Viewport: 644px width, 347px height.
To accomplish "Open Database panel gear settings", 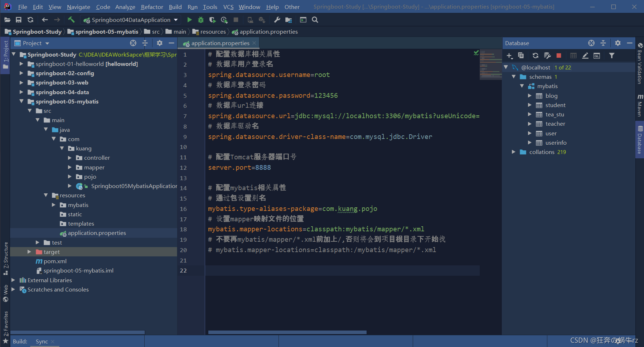I will point(618,43).
